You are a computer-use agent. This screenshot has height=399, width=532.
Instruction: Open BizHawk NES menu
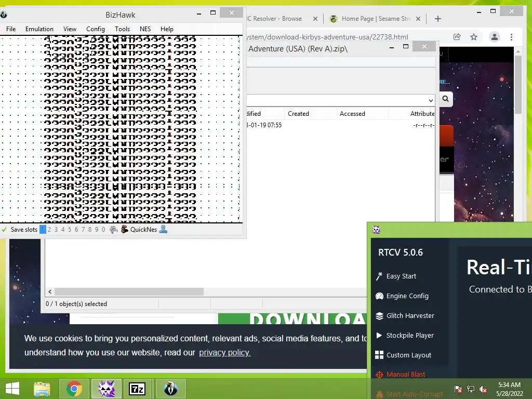click(145, 29)
